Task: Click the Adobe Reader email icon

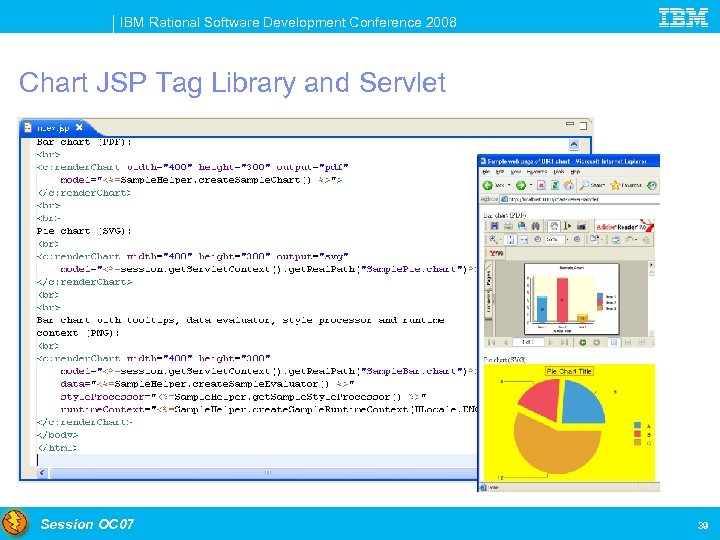Action: pyautogui.click(x=522, y=226)
